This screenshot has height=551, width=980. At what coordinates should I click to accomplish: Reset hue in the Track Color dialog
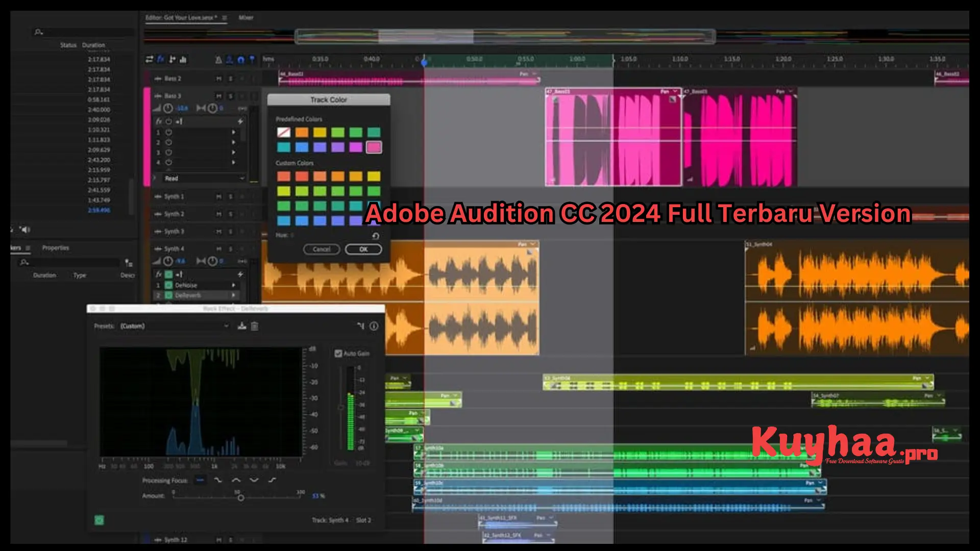[x=375, y=236]
